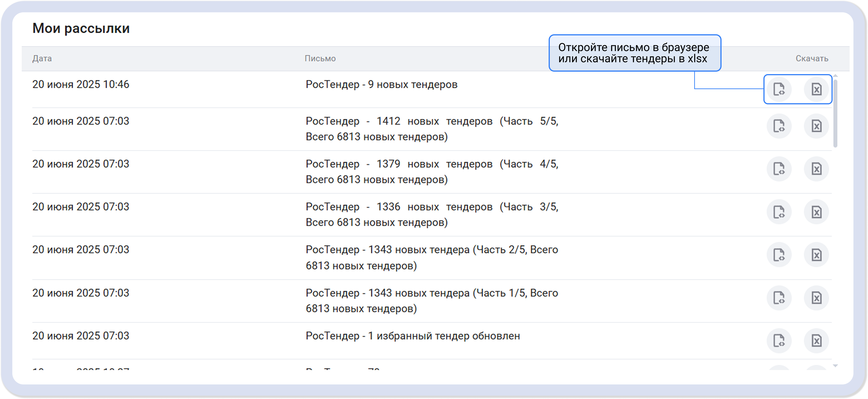Open the Часть 1/5 letter in browser
Screen dimensions: 868x399
(779, 298)
